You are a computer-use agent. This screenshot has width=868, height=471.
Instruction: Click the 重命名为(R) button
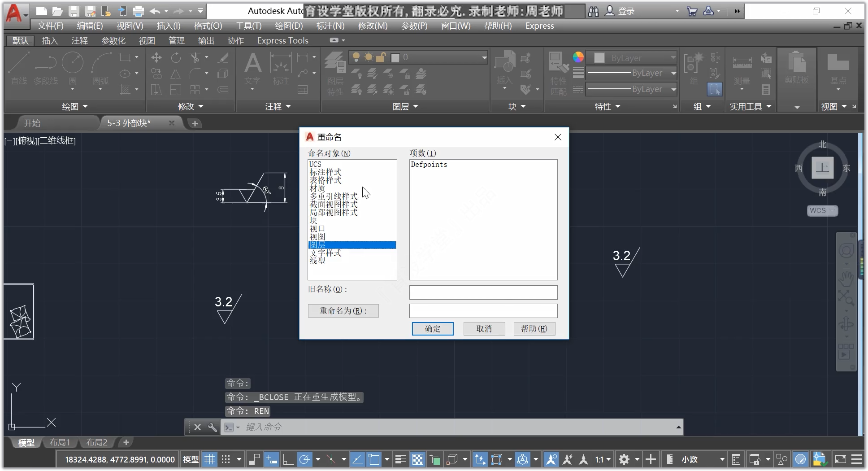coord(343,311)
